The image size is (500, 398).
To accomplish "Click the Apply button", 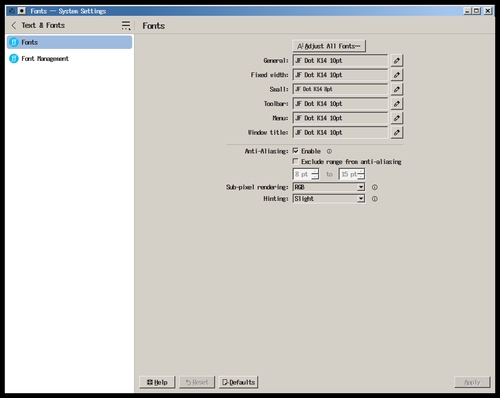I will click(x=472, y=382).
